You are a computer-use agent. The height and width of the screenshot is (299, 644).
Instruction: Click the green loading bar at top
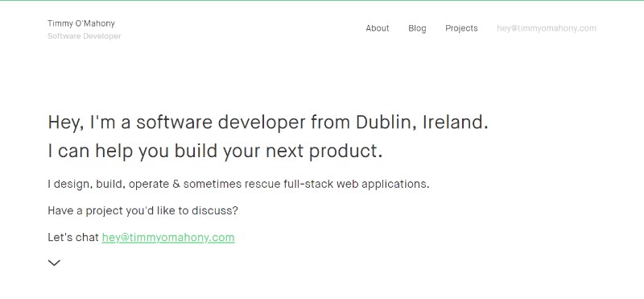pos(322,1)
